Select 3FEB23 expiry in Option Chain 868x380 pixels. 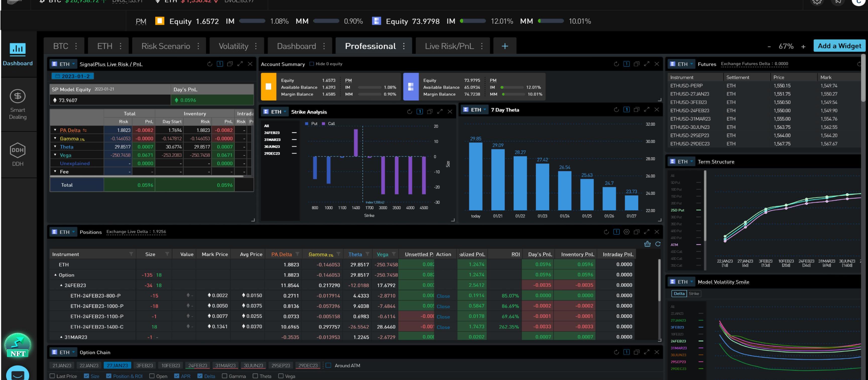coord(145,365)
